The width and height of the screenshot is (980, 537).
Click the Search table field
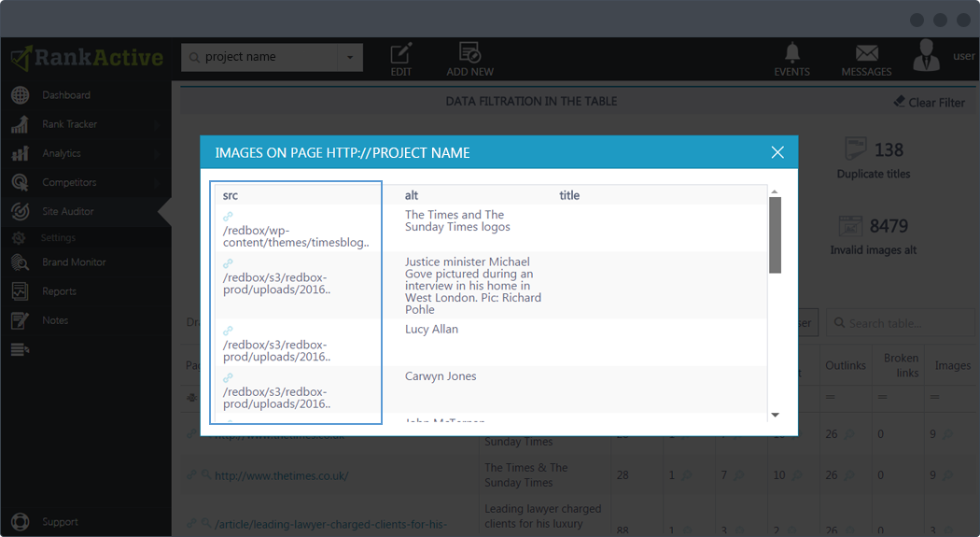coord(900,323)
